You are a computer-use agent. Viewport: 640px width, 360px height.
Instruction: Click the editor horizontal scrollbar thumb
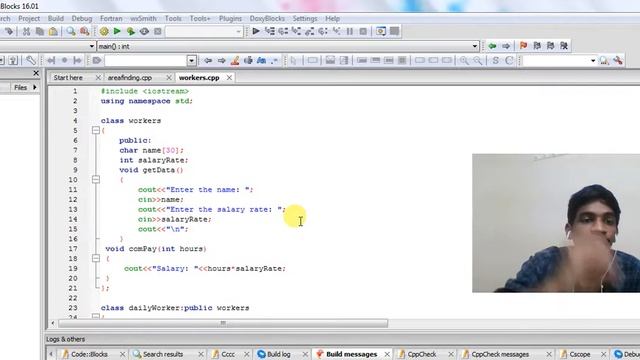pyautogui.click(x=223, y=323)
